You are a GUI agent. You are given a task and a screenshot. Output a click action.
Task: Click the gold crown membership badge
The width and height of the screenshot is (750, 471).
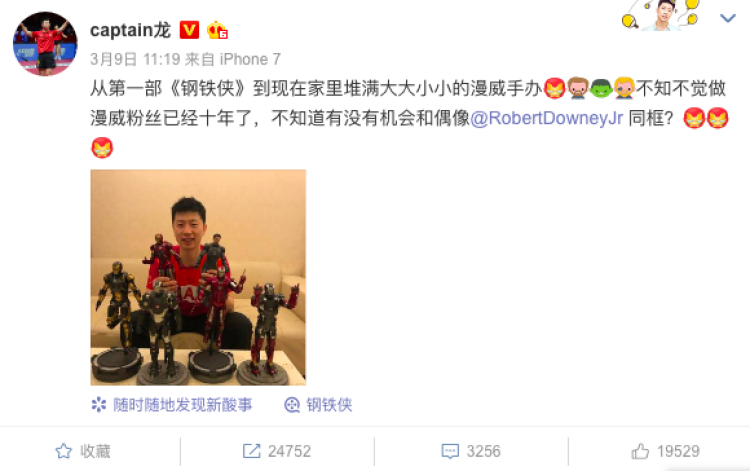[217, 30]
